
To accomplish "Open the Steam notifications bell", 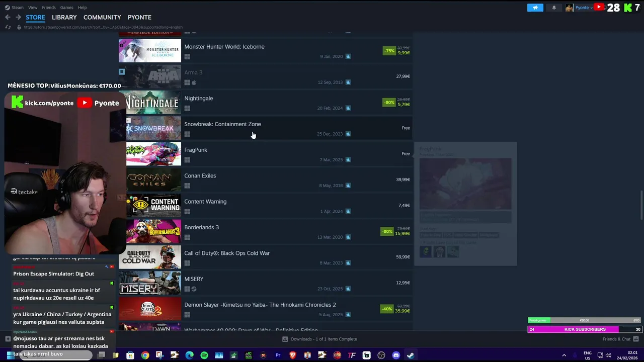I will pos(554,8).
